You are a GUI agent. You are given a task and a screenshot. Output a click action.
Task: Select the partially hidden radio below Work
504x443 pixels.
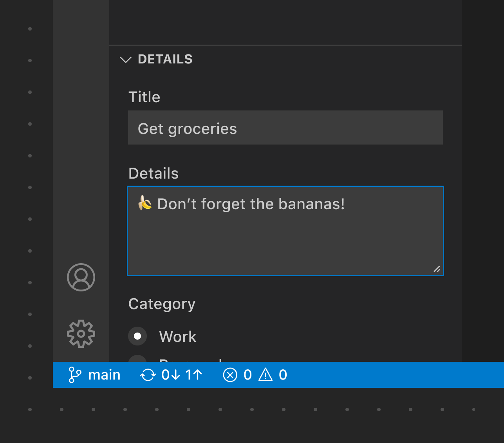(x=137, y=358)
